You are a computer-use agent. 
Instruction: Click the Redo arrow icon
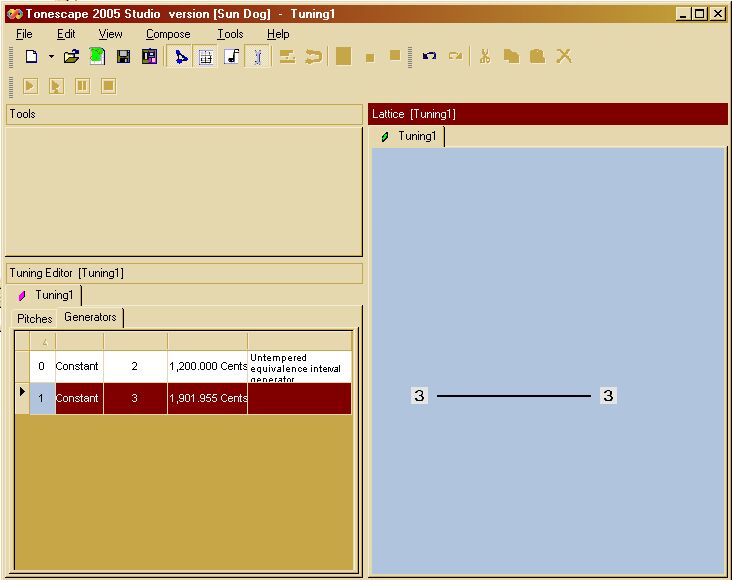click(x=455, y=57)
